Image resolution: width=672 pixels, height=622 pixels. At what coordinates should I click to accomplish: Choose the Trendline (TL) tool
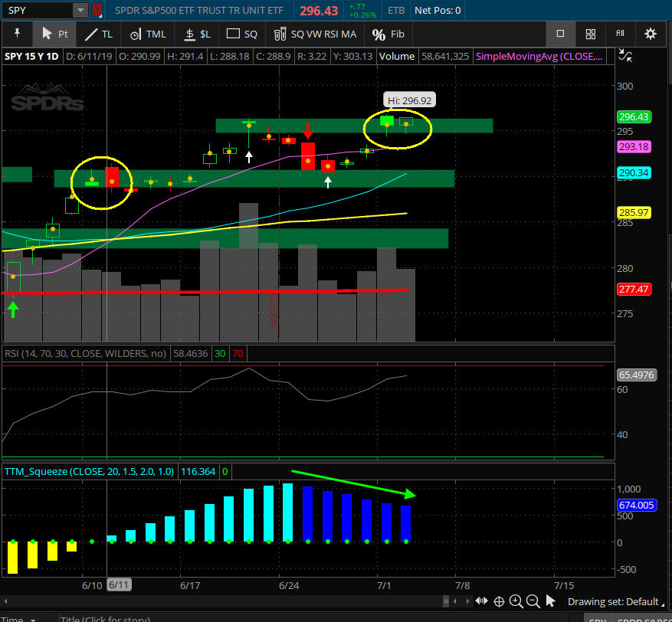(99, 34)
